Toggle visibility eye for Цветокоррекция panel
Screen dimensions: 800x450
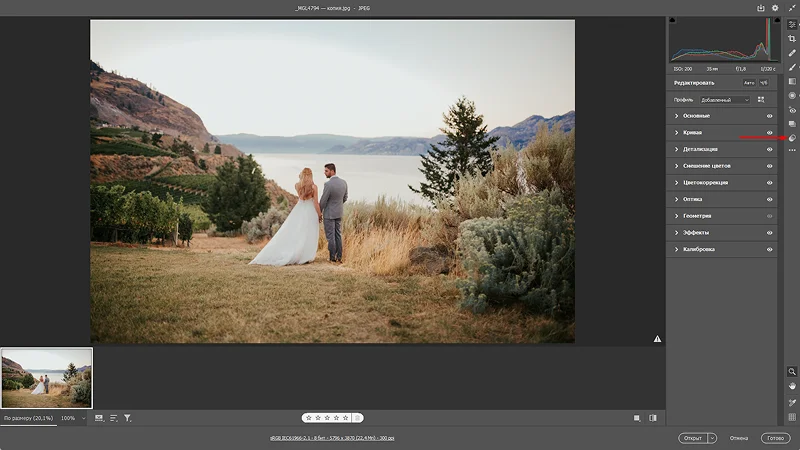pyautogui.click(x=769, y=183)
